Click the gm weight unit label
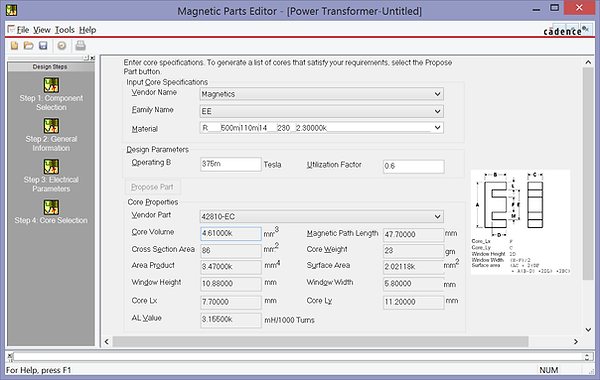The height and width of the screenshot is (380, 600). (x=450, y=252)
